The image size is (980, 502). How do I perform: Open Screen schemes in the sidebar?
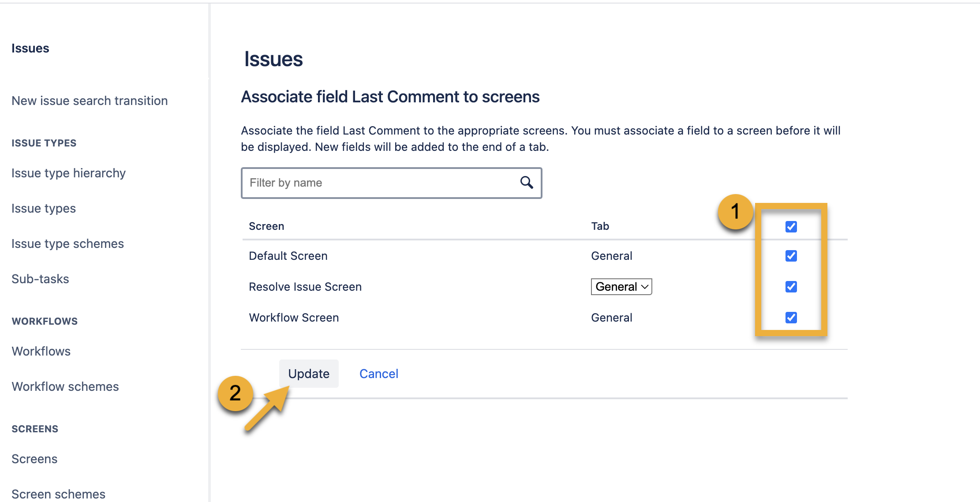tap(58, 493)
